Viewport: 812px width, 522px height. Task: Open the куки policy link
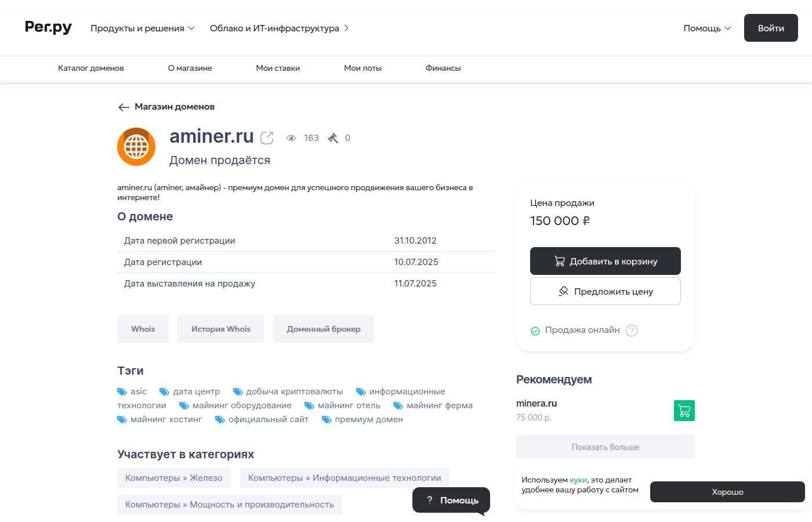(x=578, y=480)
